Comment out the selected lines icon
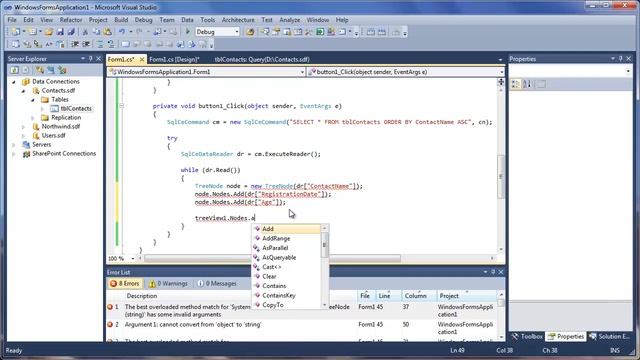 (100, 44)
